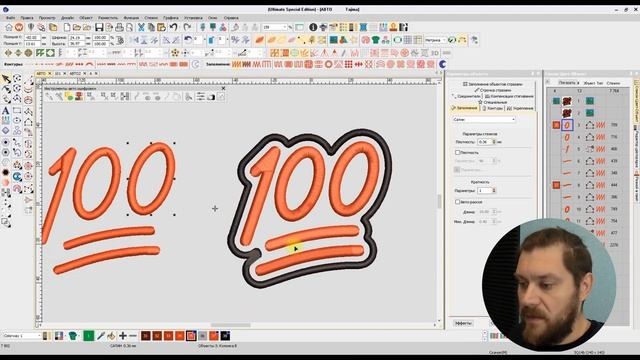640x360 pixels.
Task: Open the Правка menu
Action: coord(27,18)
